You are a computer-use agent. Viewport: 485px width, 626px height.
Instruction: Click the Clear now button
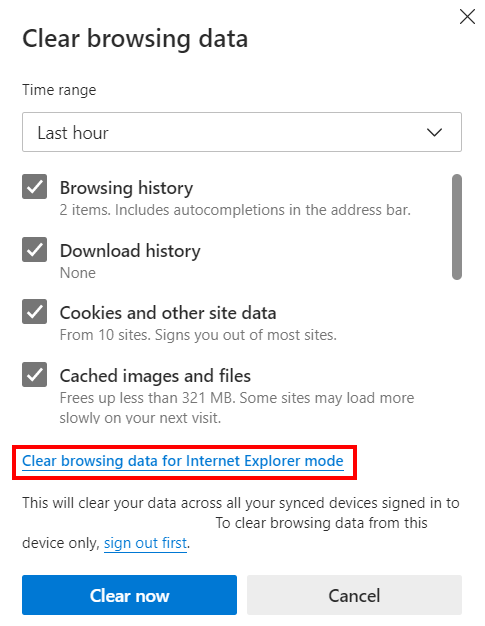point(129,595)
